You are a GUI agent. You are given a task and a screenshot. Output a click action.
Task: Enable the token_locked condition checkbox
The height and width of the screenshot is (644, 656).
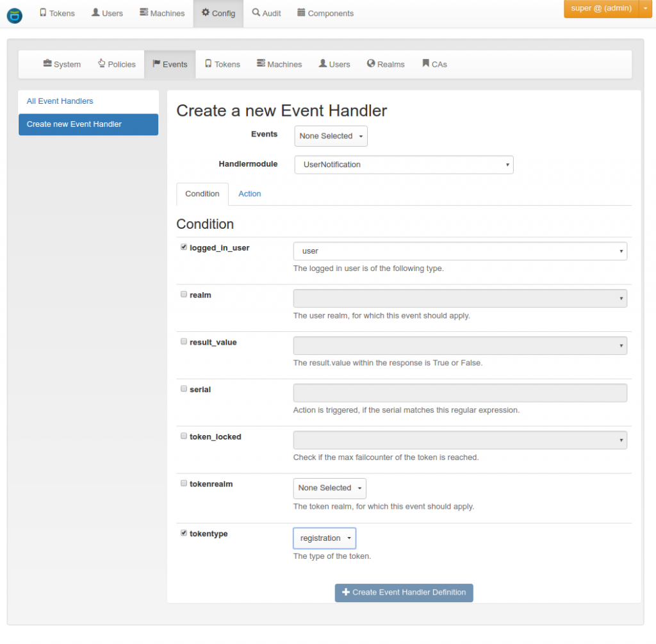point(184,436)
